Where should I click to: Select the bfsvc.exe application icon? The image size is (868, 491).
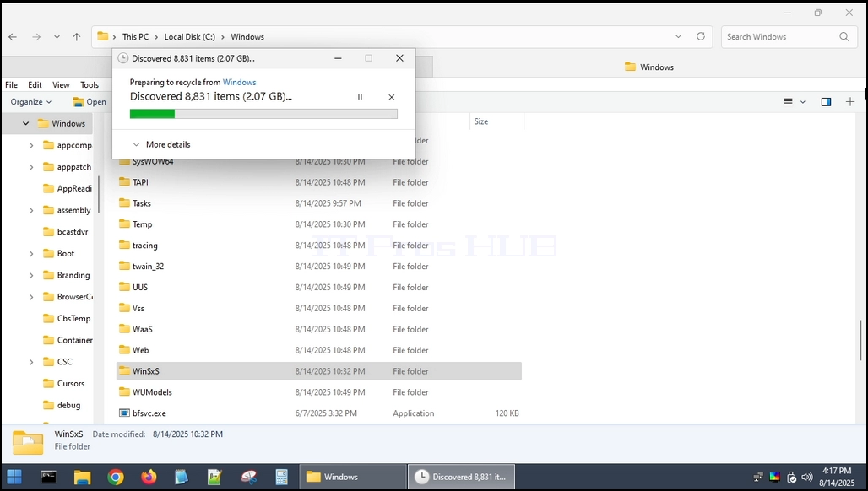pos(125,413)
